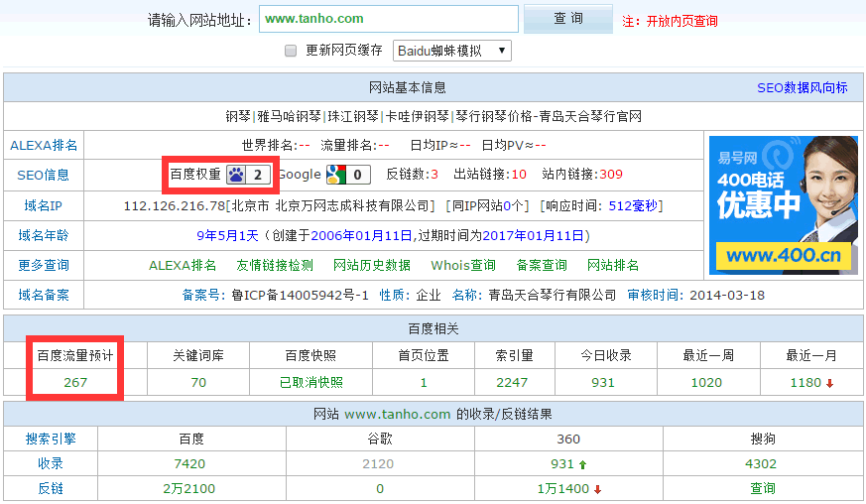Click the 已取消快照 link

click(x=310, y=382)
